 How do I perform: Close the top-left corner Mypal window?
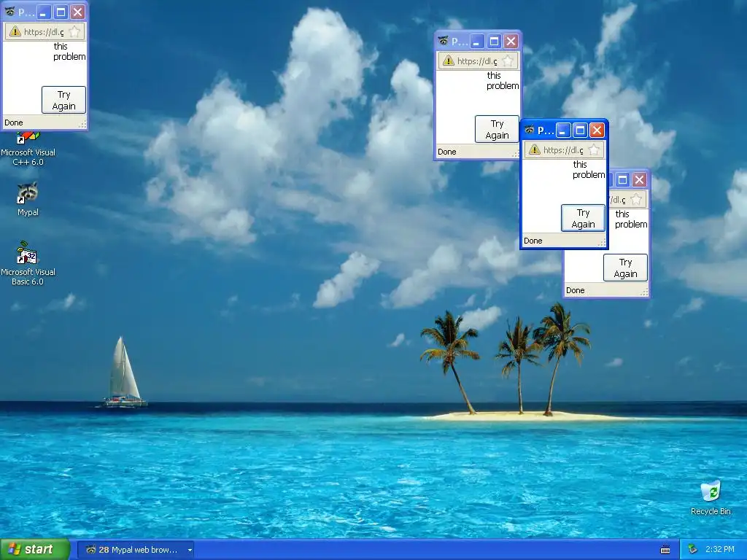[x=77, y=12]
